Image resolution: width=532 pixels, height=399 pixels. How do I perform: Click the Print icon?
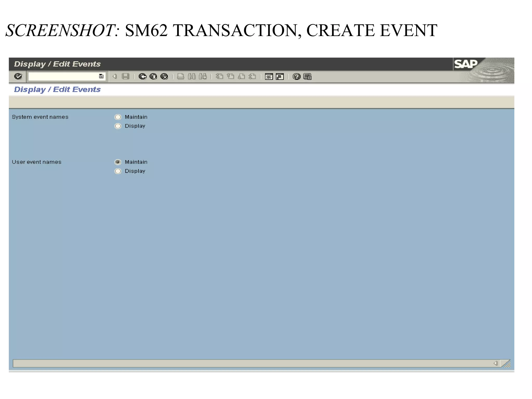point(181,76)
